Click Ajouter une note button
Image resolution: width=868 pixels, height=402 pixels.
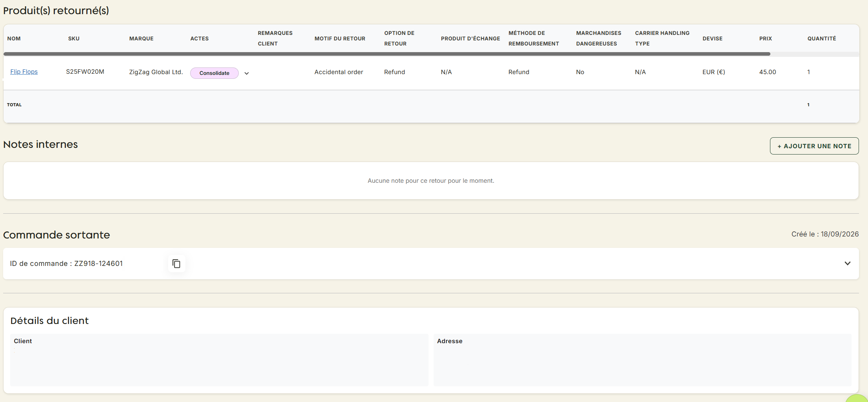(x=814, y=146)
